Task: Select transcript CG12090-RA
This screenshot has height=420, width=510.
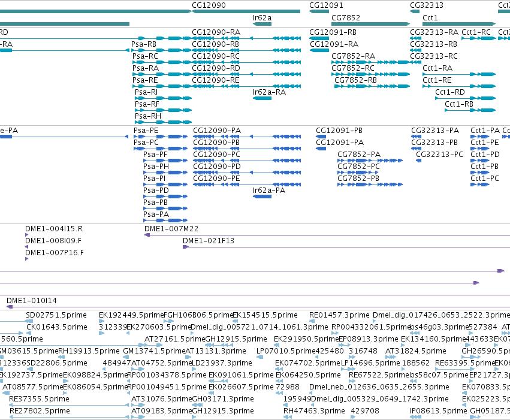Action: (216, 32)
